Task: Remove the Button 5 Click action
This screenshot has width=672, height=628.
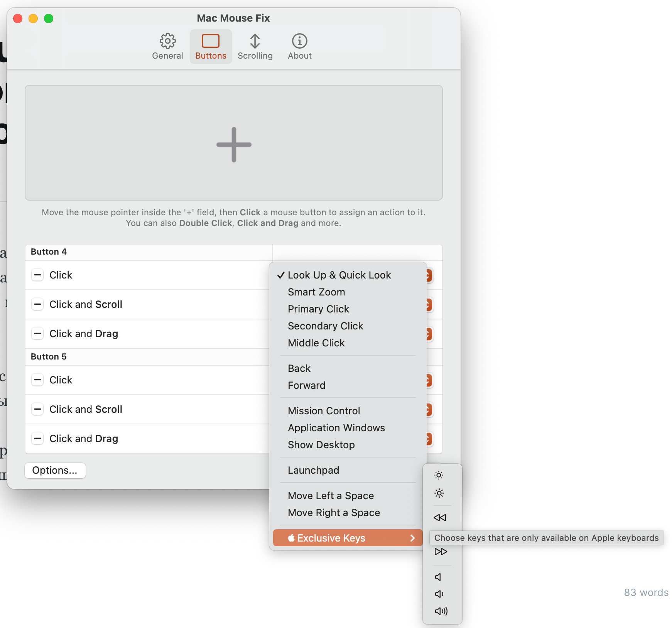Action: pos(37,380)
